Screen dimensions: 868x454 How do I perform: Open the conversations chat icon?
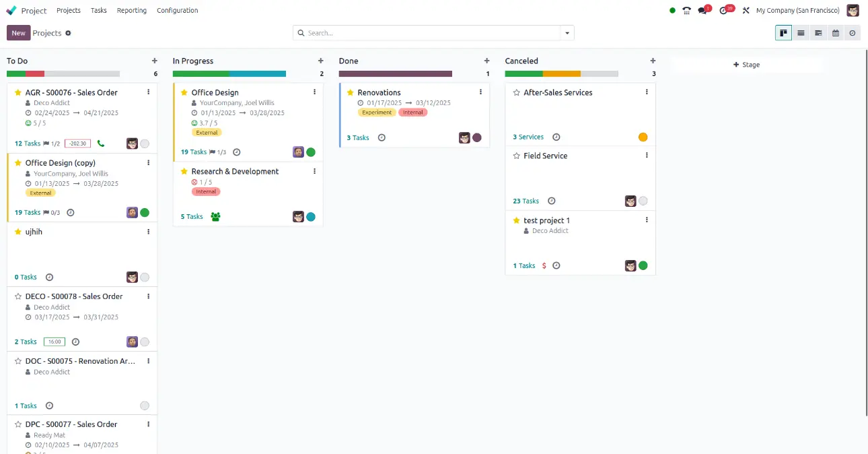click(703, 11)
